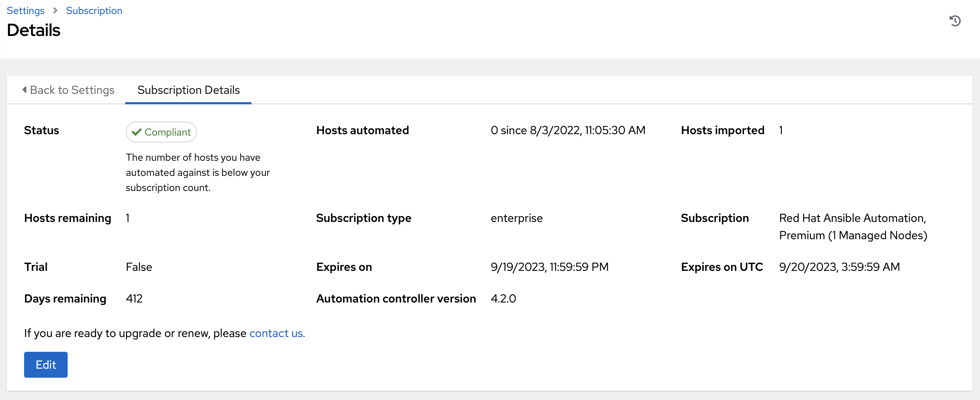Click the enterprise subscription type value
The height and width of the screenshot is (400, 980).
click(516, 218)
